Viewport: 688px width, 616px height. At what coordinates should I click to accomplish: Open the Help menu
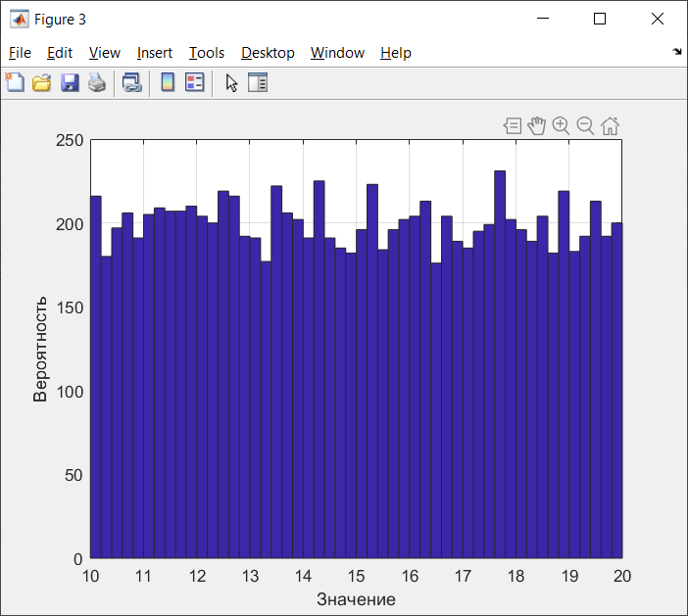(396, 53)
